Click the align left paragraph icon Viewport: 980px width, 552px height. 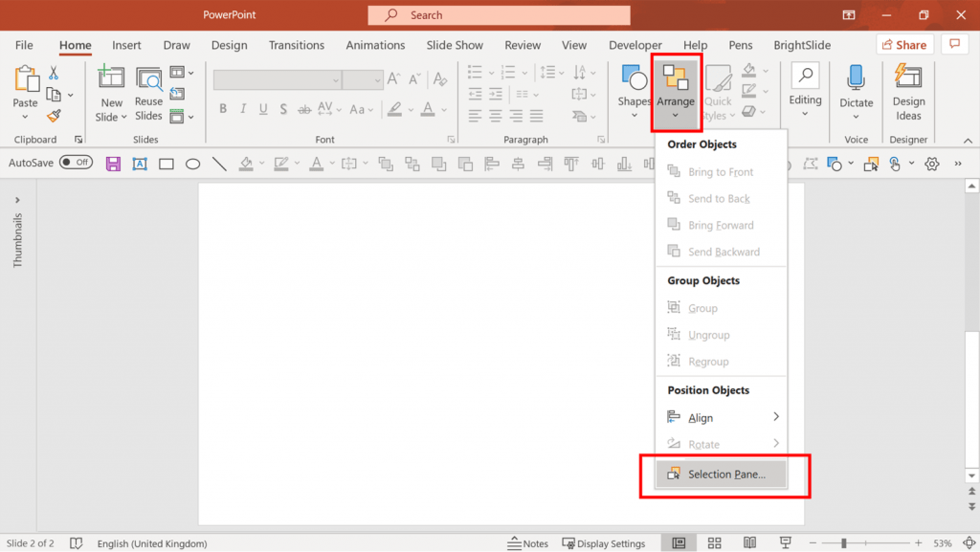pos(475,116)
